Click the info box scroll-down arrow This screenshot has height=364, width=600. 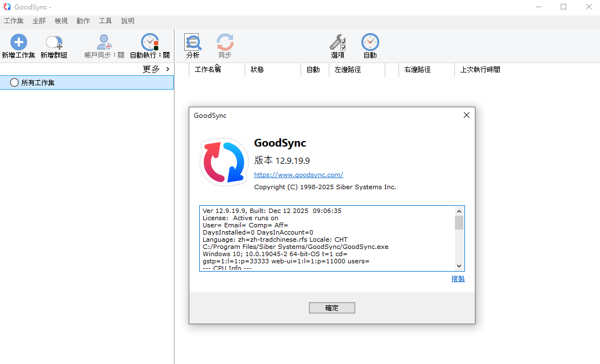click(x=459, y=266)
